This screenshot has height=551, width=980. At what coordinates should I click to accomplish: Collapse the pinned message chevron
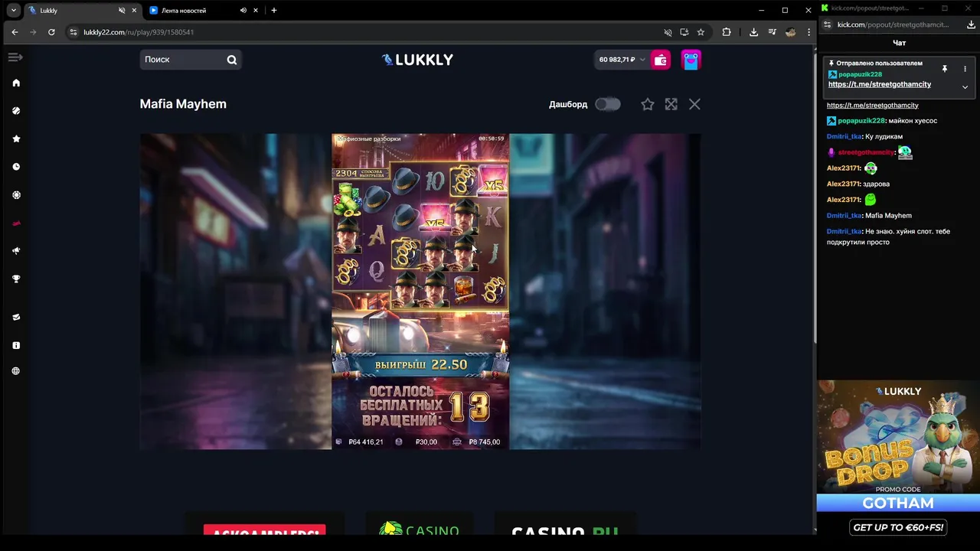click(965, 87)
